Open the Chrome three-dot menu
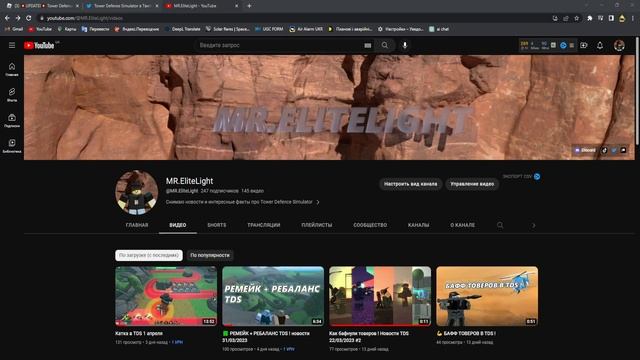 (633, 18)
